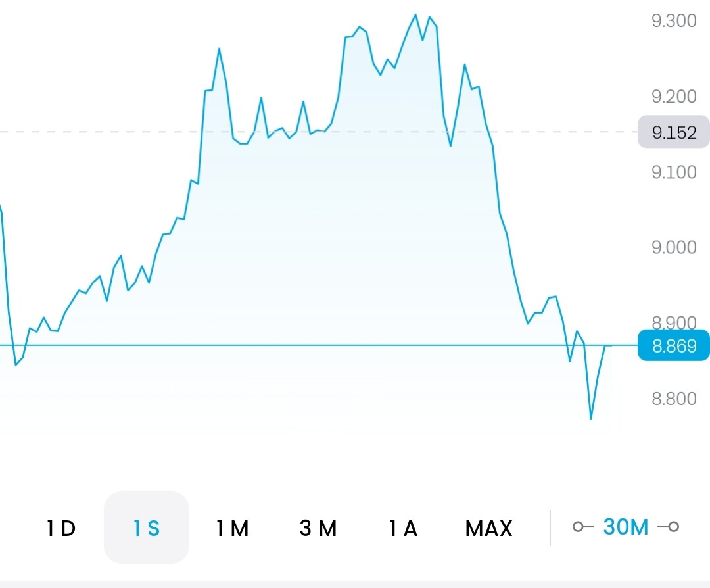The width and height of the screenshot is (710, 588).
Task: Select the 1S weekly range tab
Action: pyautogui.click(x=146, y=528)
